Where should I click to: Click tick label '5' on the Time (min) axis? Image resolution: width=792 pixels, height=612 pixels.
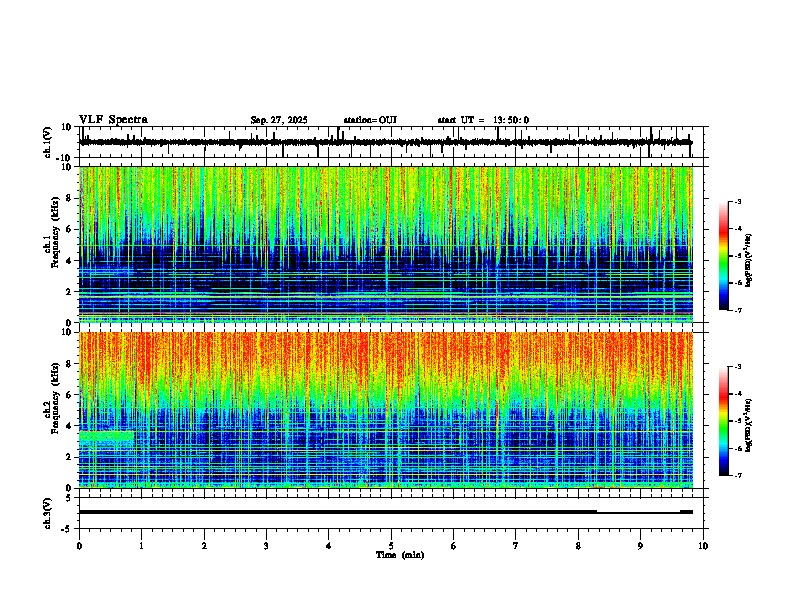pos(391,546)
